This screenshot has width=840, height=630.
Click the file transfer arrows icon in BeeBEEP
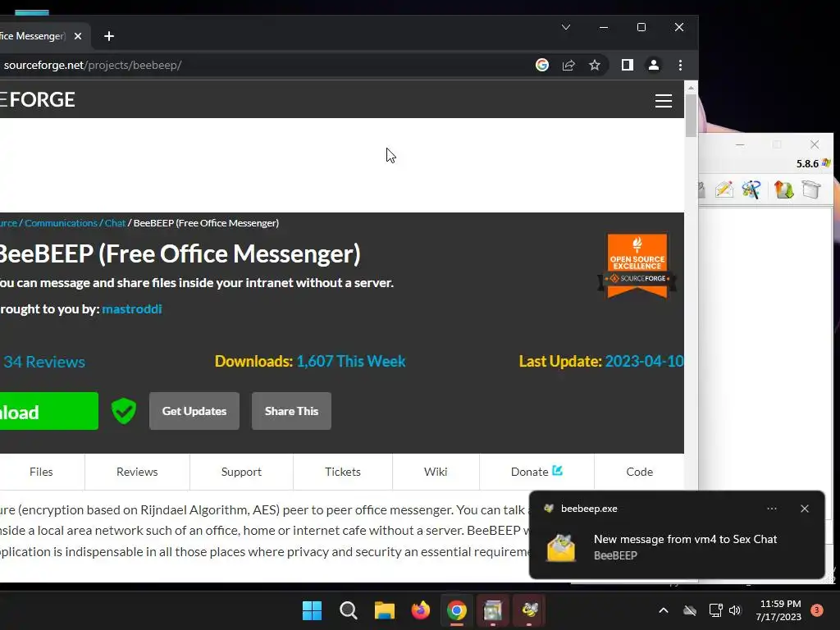click(x=783, y=189)
